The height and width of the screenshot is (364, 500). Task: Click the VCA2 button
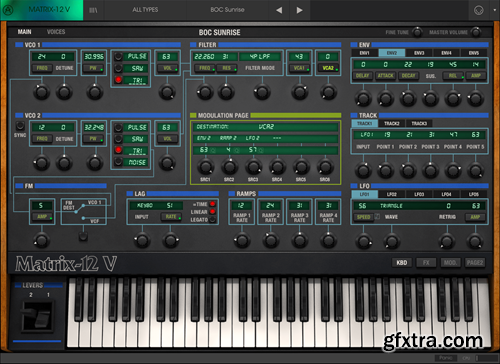[328, 68]
